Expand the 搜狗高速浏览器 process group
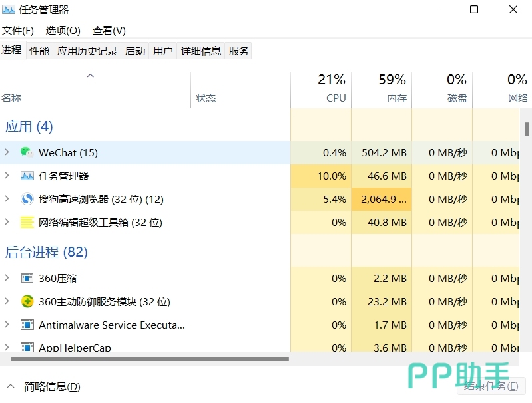The height and width of the screenshot is (403, 532). tap(7, 199)
